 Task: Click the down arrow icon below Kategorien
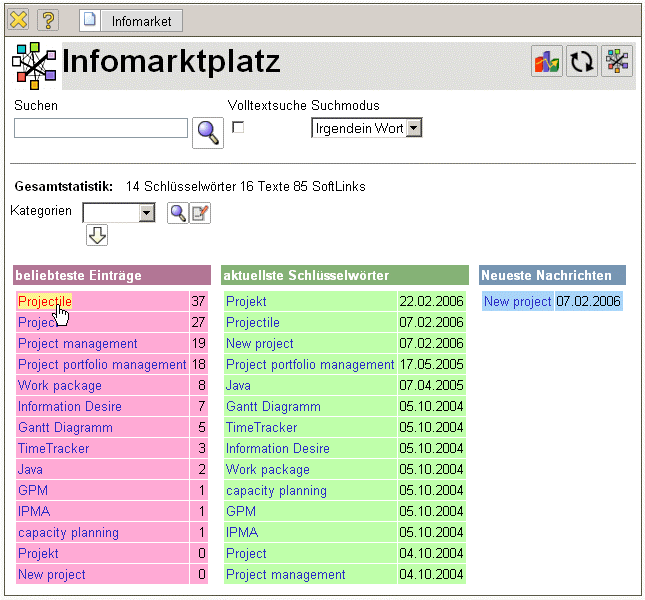97,235
